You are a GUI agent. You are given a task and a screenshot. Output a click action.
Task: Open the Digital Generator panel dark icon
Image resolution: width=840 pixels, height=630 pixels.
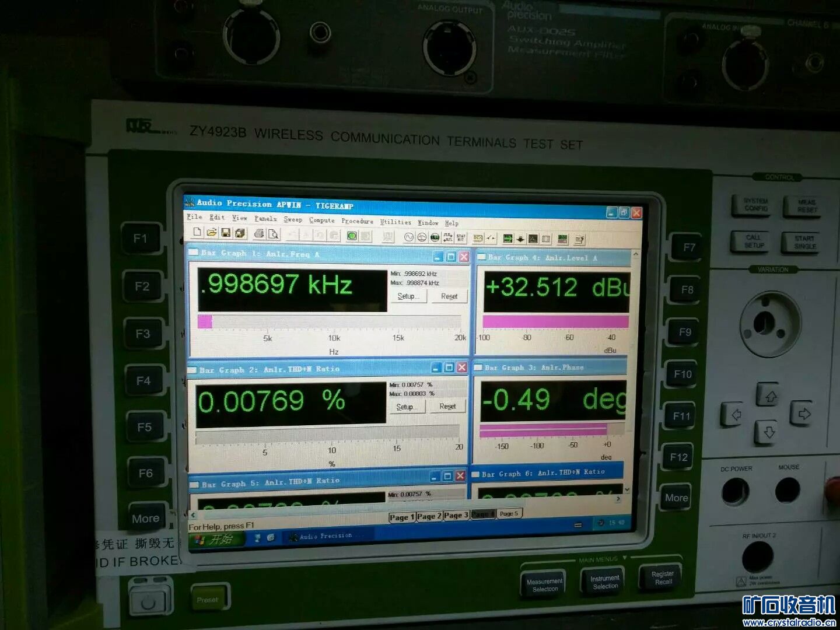pos(435,237)
